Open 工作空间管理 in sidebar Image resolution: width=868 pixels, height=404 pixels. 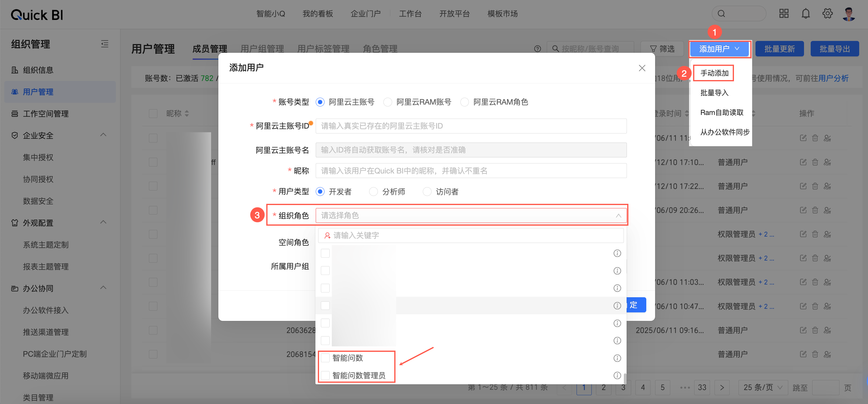pyautogui.click(x=45, y=114)
